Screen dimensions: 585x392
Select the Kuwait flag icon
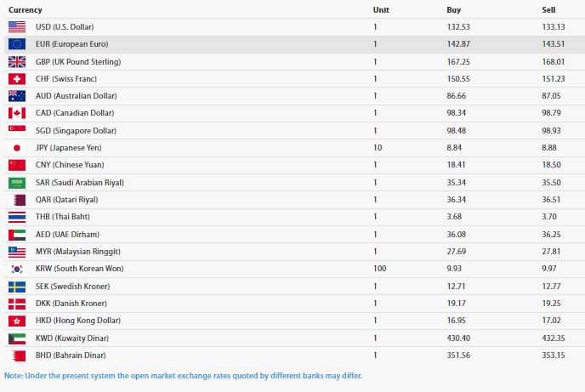(x=17, y=338)
